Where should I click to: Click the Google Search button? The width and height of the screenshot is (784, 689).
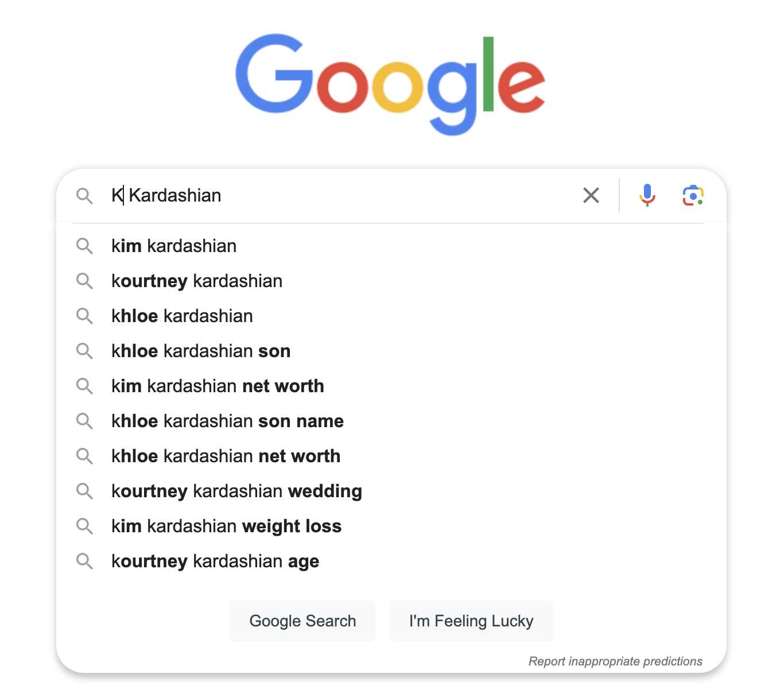[x=302, y=621]
